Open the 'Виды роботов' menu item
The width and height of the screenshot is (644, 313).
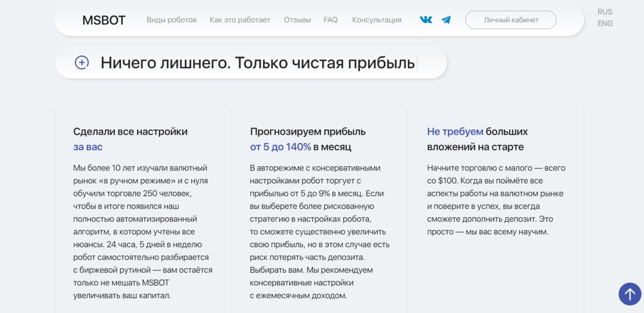(x=171, y=20)
